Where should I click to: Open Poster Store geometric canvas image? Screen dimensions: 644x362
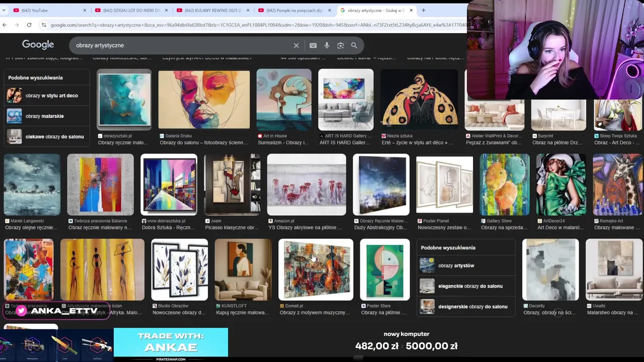385,269
